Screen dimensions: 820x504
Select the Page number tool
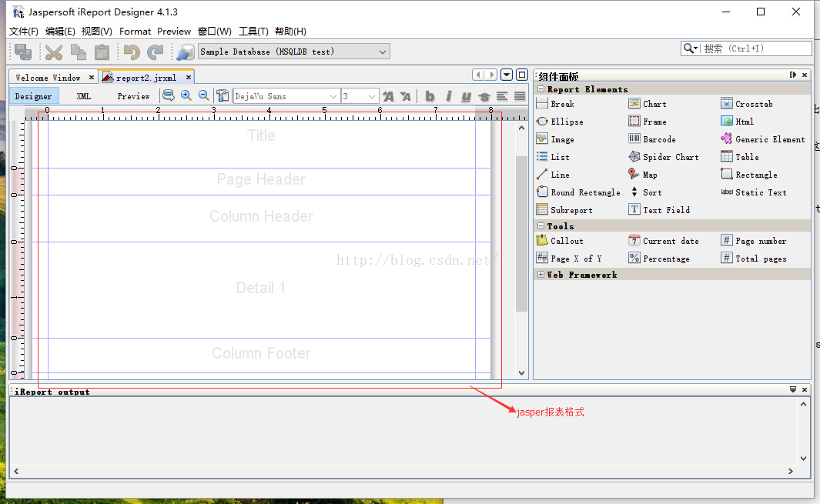(x=754, y=241)
